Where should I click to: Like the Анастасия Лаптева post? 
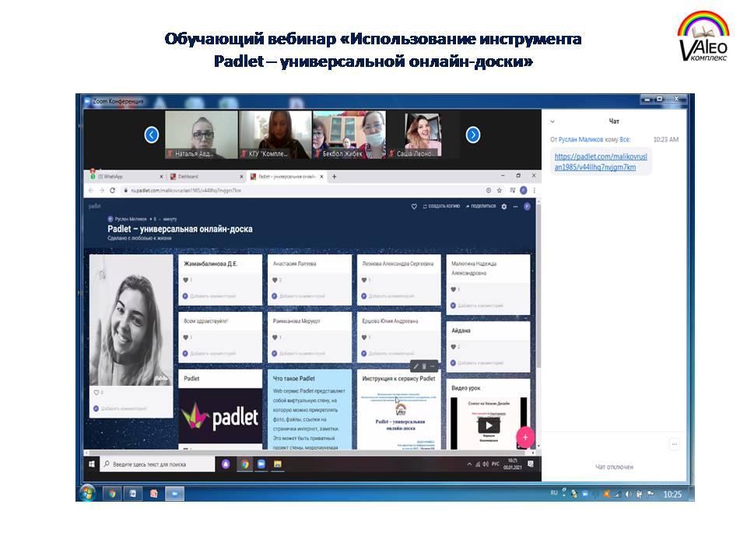coord(275,280)
